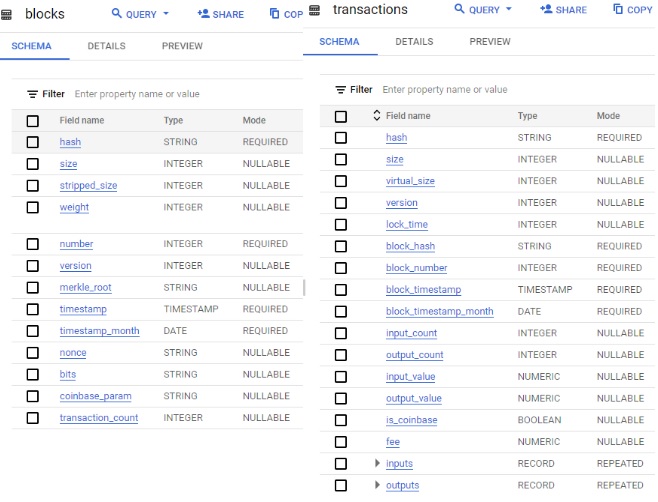Open the output_value field link
This screenshot has height=502, width=658.
(414, 398)
